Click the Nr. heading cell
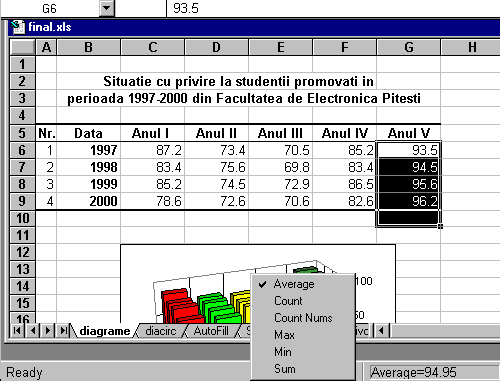Viewport: 500px width, 381px height. (x=46, y=133)
